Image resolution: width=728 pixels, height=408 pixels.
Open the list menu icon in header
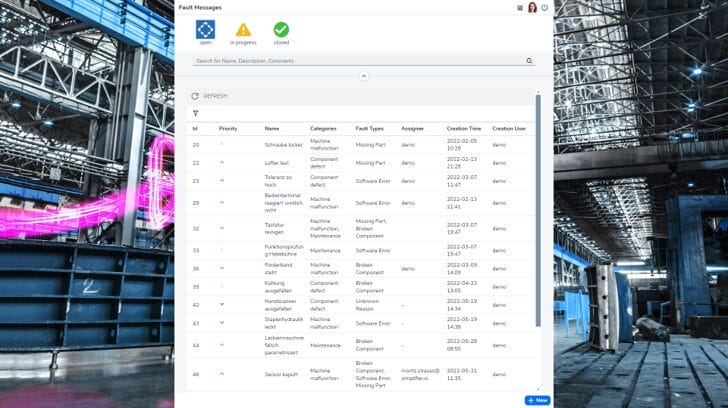(x=520, y=7)
